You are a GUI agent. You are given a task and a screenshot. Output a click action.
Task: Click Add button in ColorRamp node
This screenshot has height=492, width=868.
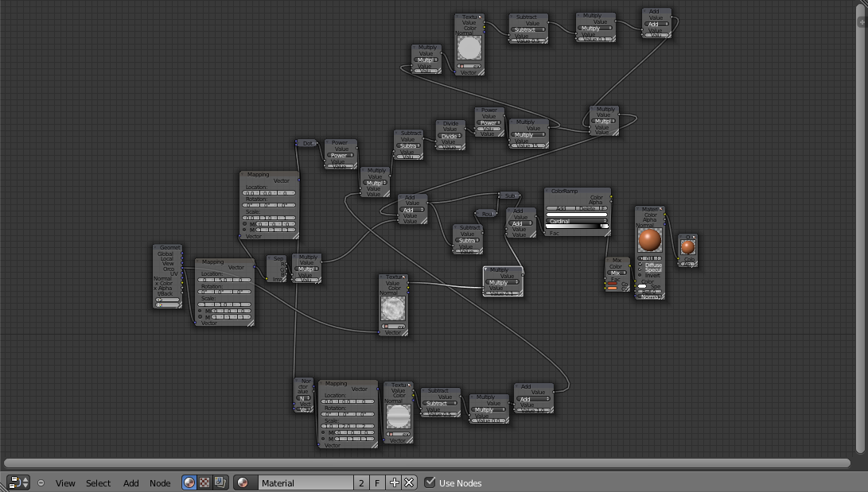point(561,208)
